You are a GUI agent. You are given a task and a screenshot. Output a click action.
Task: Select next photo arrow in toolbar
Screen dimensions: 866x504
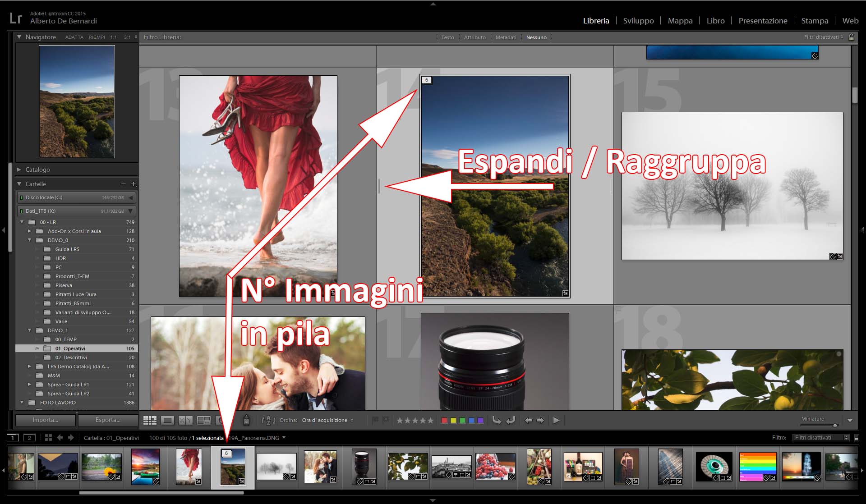(540, 420)
